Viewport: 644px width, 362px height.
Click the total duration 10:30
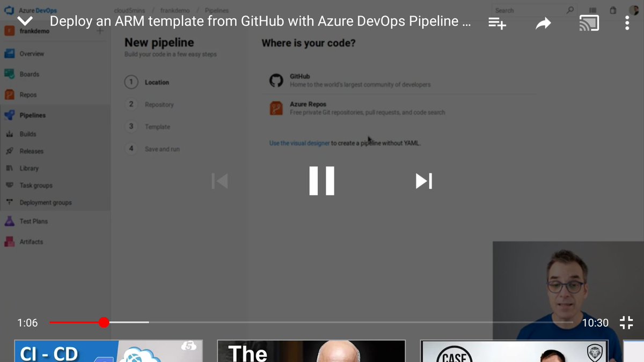click(x=595, y=322)
